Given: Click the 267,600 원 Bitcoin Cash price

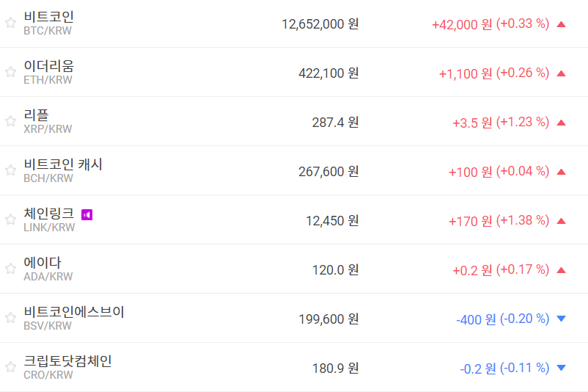Looking at the screenshot, I should click(328, 171).
